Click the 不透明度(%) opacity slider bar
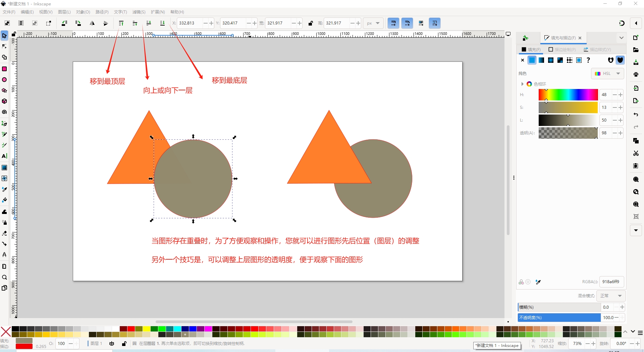The image size is (644, 352). click(x=559, y=317)
